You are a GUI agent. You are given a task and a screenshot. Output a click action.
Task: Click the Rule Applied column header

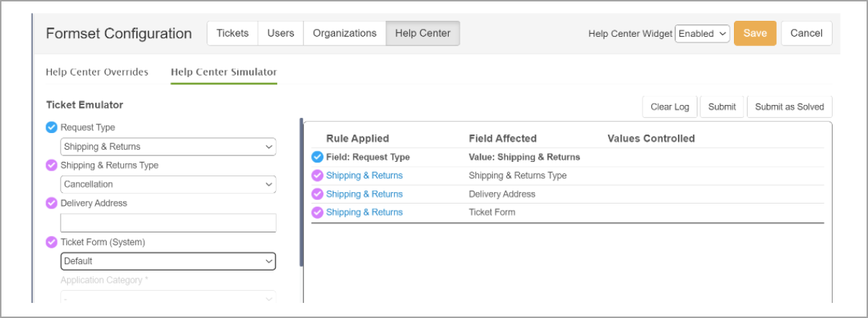(357, 138)
